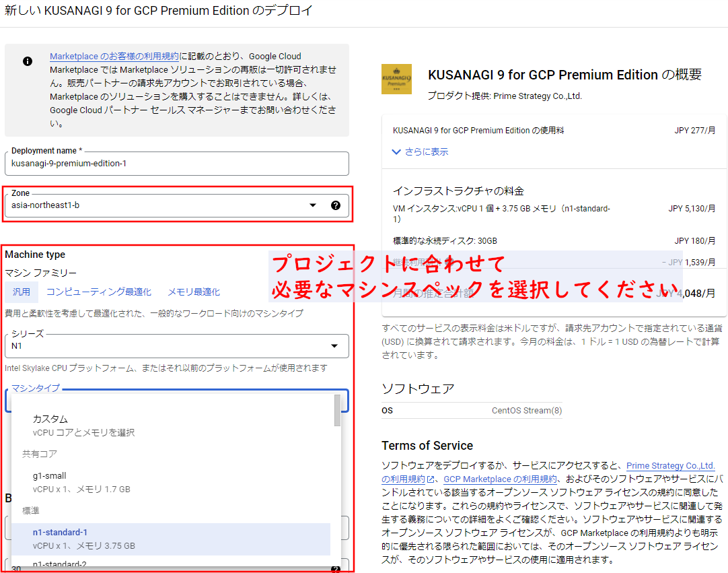This screenshot has height=573, width=728.
Task: Select the 汎用 machine family tab
Action: [22, 292]
